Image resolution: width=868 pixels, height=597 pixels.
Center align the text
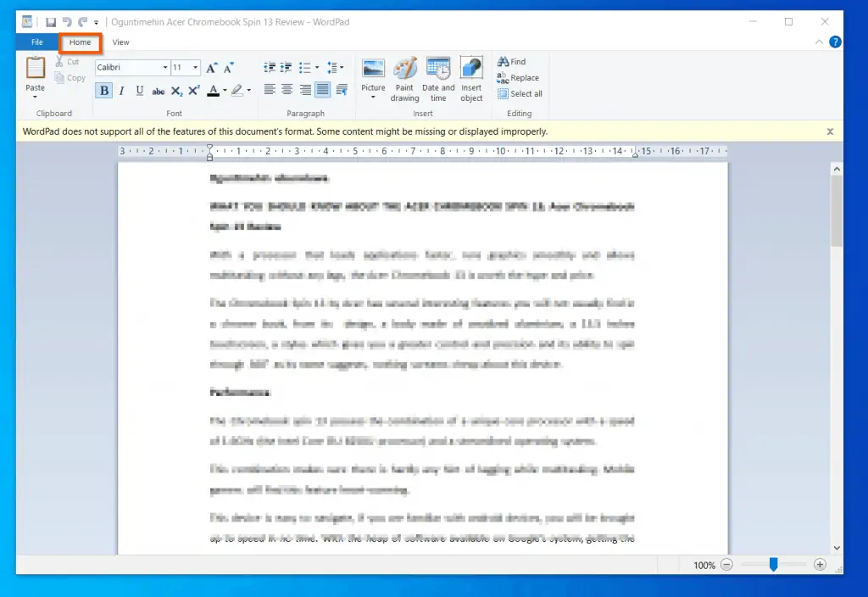[x=287, y=90]
